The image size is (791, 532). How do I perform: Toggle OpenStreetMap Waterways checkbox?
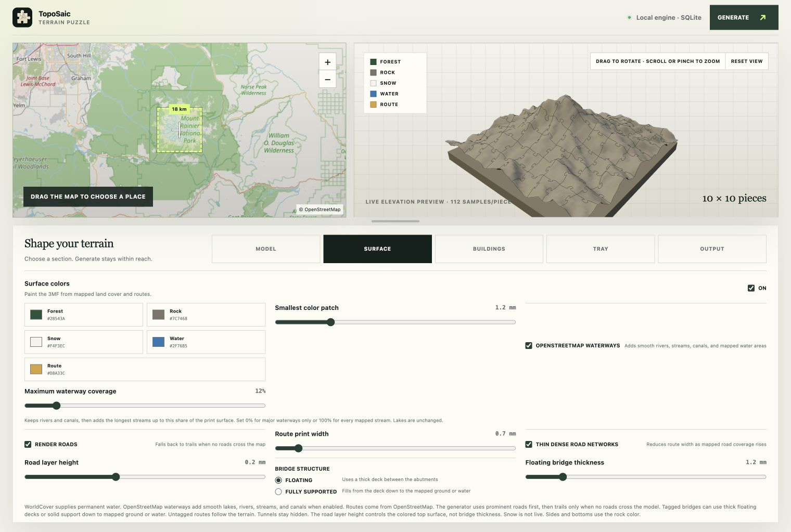pyautogui.click(x=529, y=345)
